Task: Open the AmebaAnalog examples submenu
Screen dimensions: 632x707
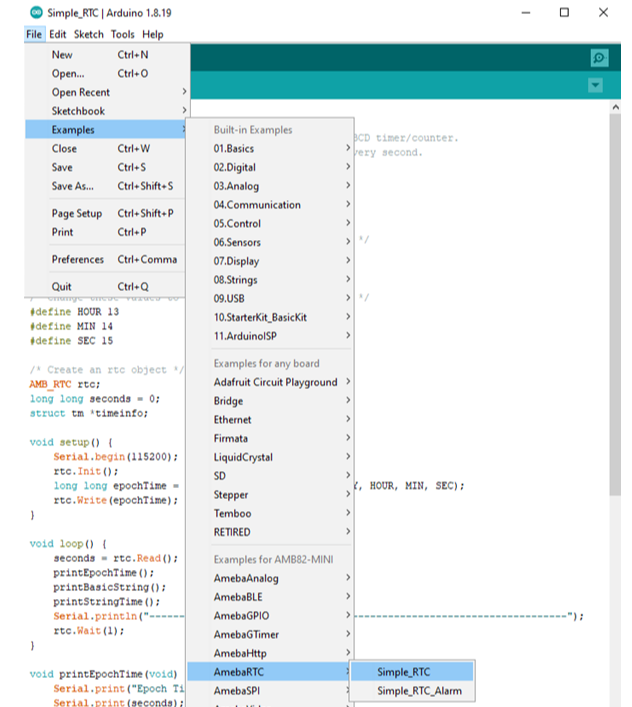Action: 270,578
